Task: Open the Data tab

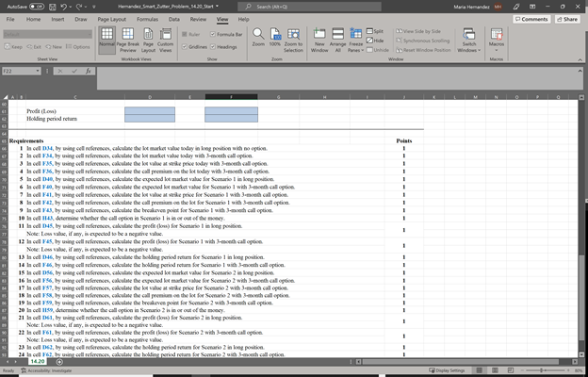Action: coord(173,19)
